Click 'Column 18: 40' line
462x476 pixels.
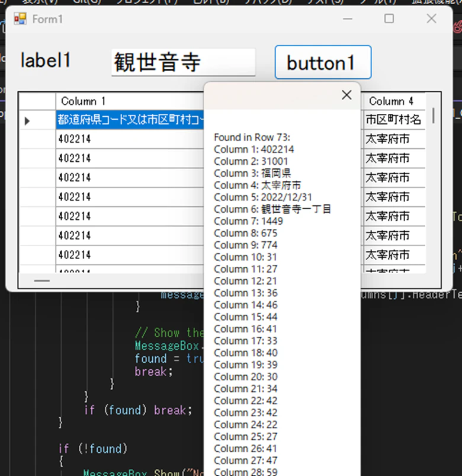point(246,353)
